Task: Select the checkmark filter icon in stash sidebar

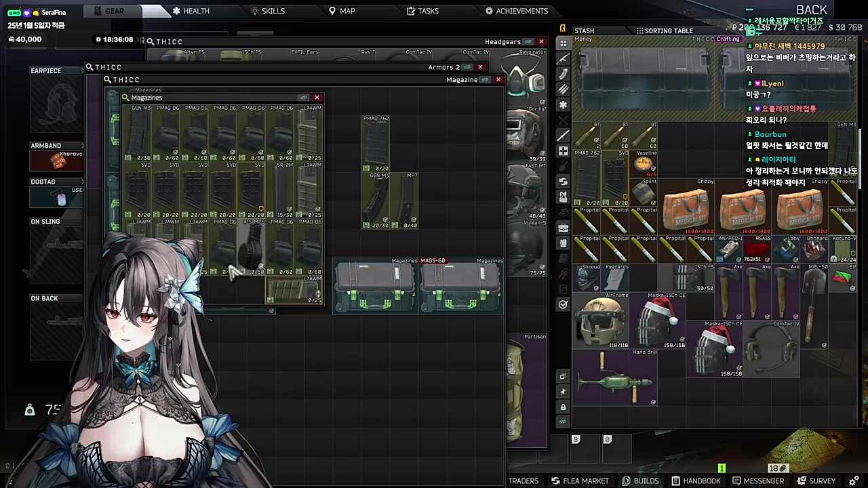Action: [563, 304]
